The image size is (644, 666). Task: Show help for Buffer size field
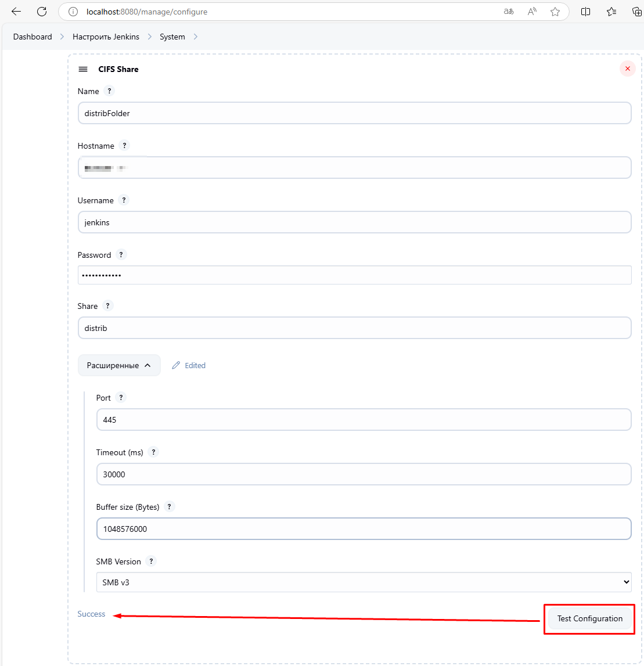[170, 507]
